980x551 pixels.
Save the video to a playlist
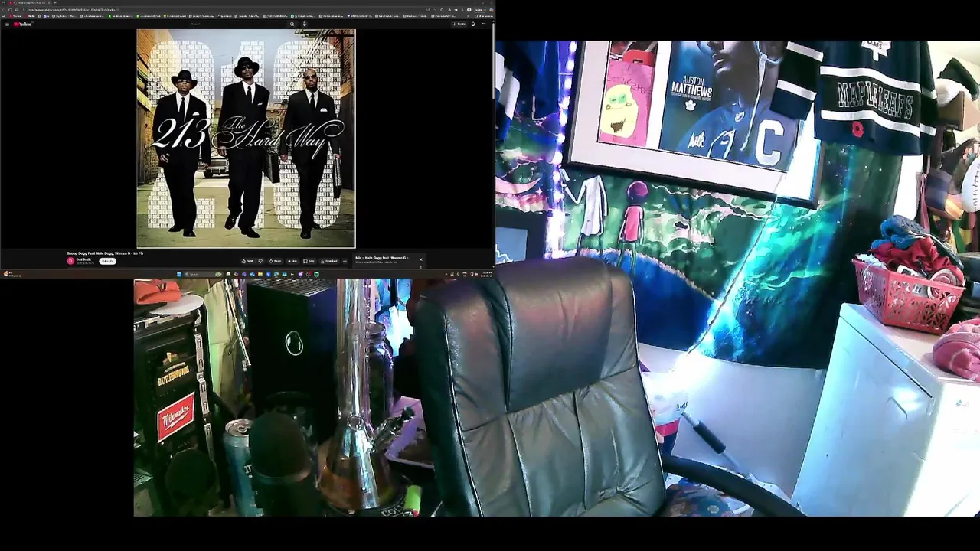pos(309,261)
